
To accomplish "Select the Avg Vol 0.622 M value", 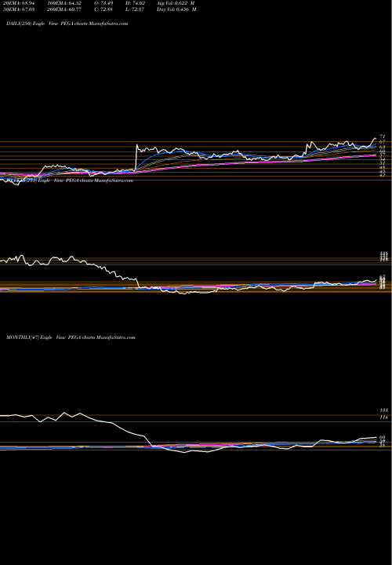I will (x=176, y=3).
